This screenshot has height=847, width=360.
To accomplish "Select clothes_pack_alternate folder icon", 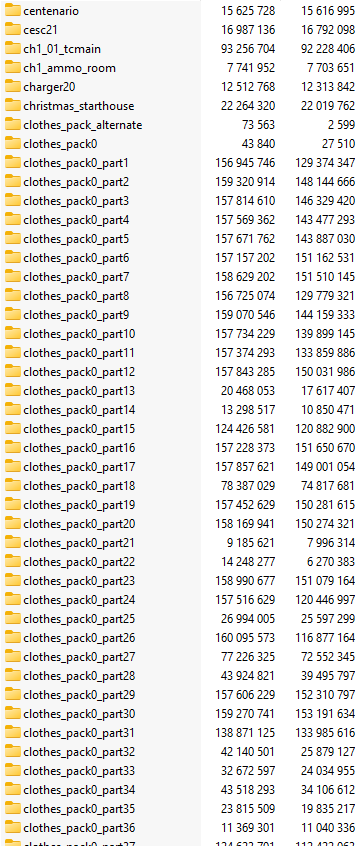I will point(12,125).
